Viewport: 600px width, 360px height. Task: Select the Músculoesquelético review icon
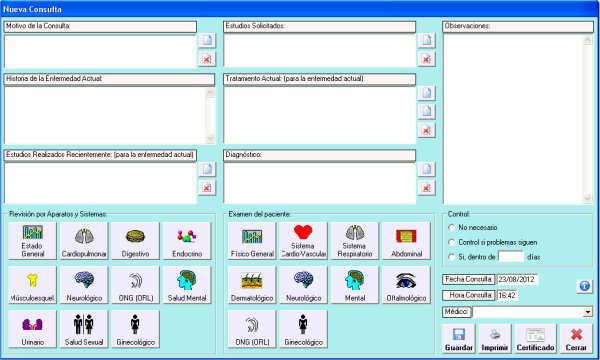(33, 285)
